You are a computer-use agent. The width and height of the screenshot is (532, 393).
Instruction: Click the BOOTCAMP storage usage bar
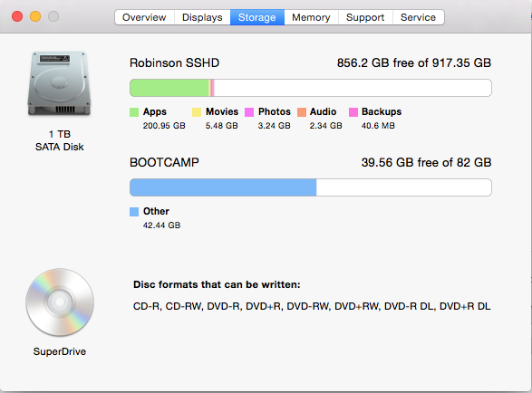click(x=311, y=187)
